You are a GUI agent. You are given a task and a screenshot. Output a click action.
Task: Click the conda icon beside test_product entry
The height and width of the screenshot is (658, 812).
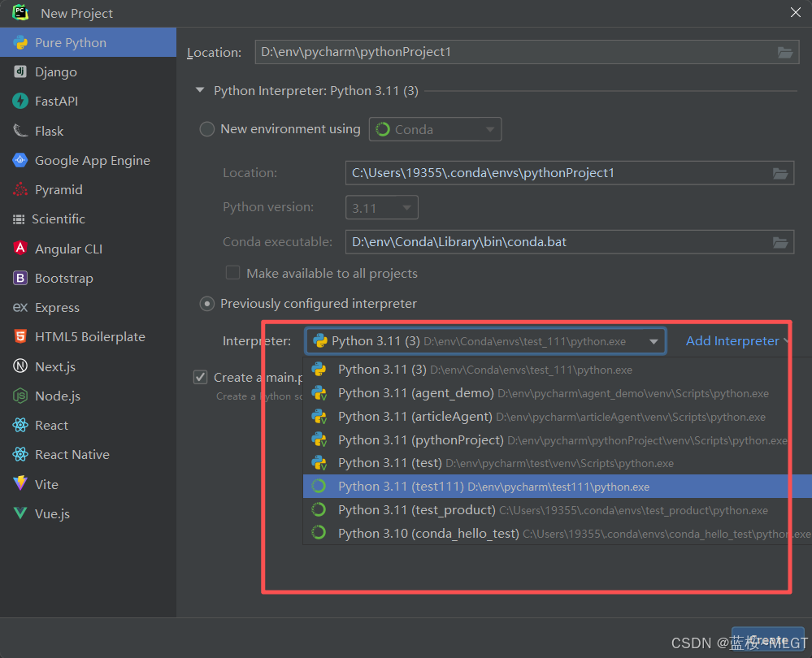click(319, 510)
